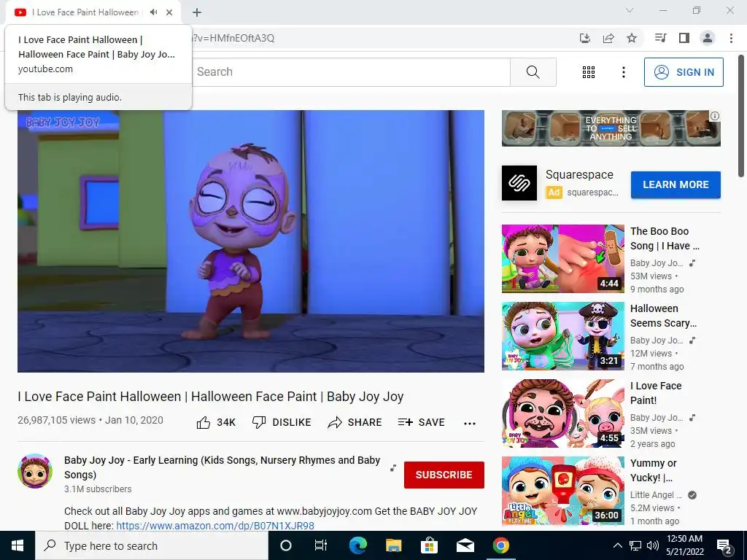Open Chrome three-dot menu
The width and height of the screenshot is (747, 560).
tap(731, 38)
